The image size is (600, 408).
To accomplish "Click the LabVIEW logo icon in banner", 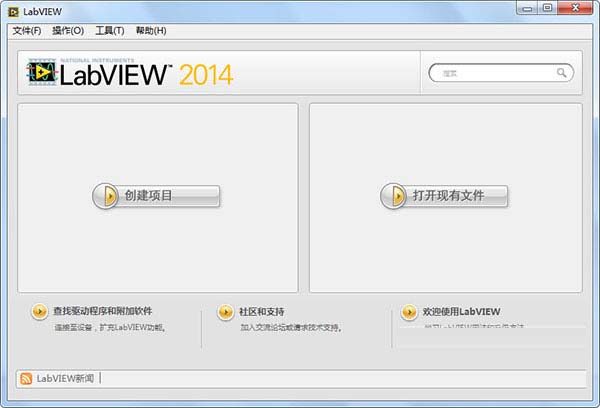I will pos(41,72).
